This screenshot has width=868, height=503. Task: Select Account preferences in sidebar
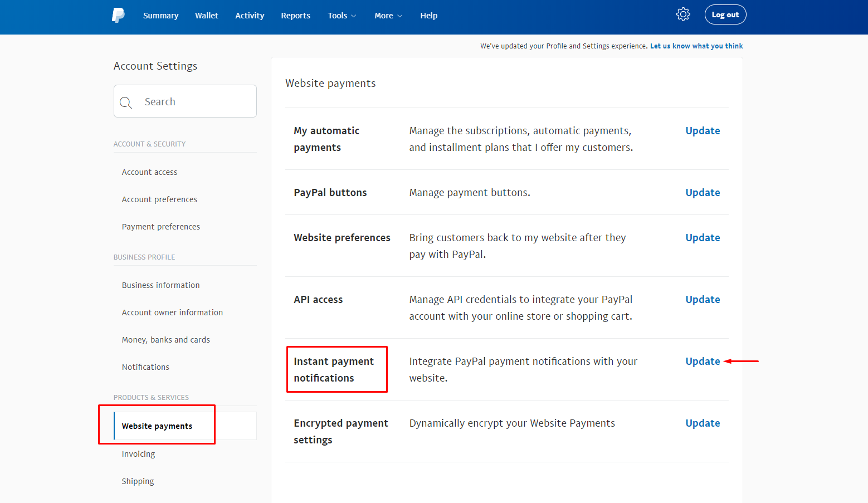pos(159,199)
